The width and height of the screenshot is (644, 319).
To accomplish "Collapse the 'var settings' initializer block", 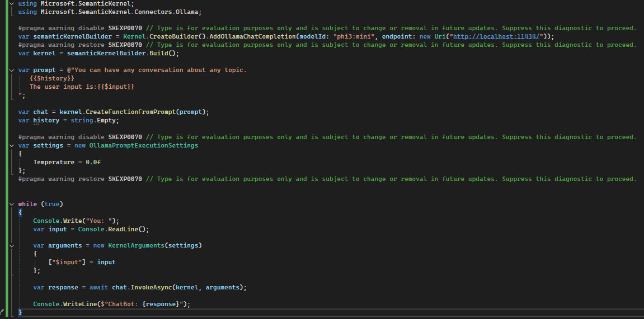I will 12,146.
